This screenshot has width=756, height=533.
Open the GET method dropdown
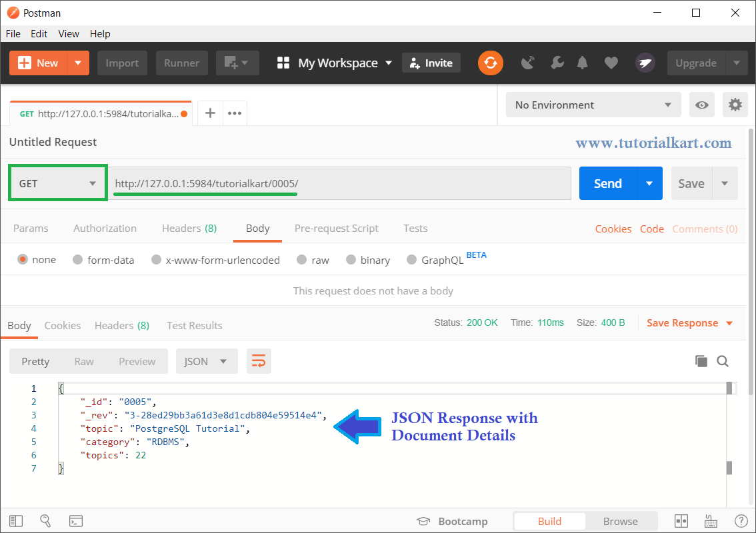[x=57, y=183]
